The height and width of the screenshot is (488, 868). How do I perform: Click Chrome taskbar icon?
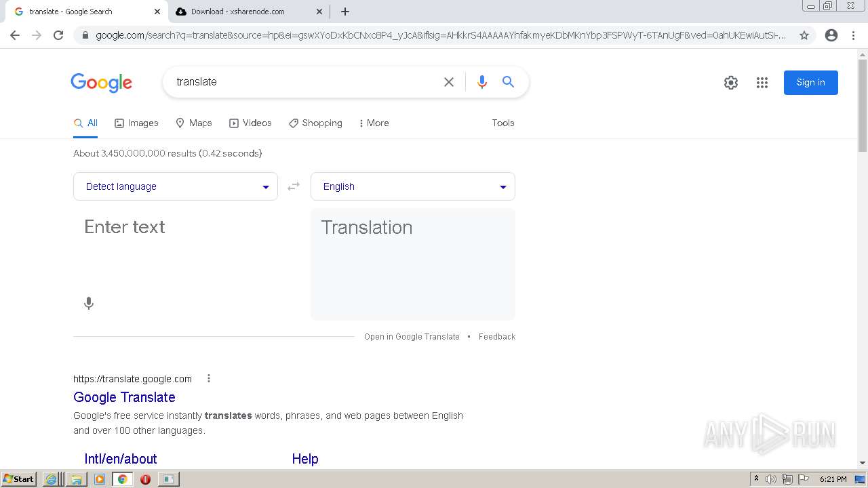coord(122,479)
